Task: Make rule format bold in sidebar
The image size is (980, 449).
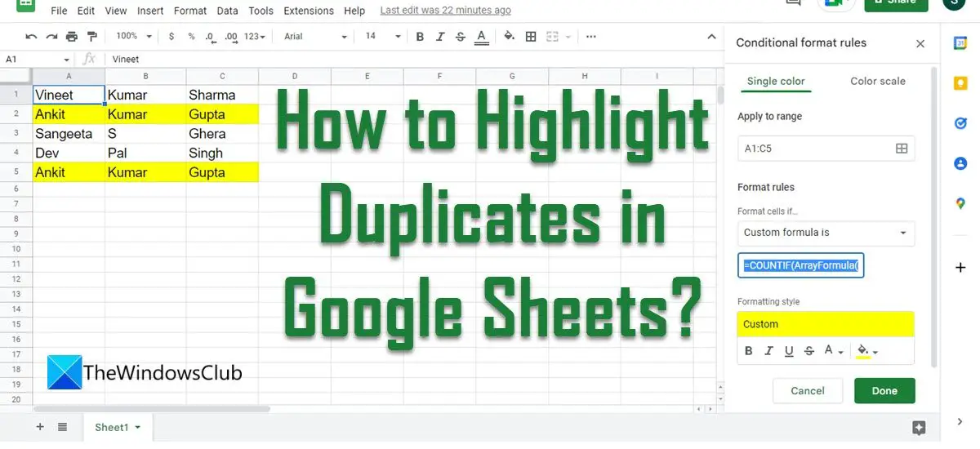Action: tap(748, 351)
